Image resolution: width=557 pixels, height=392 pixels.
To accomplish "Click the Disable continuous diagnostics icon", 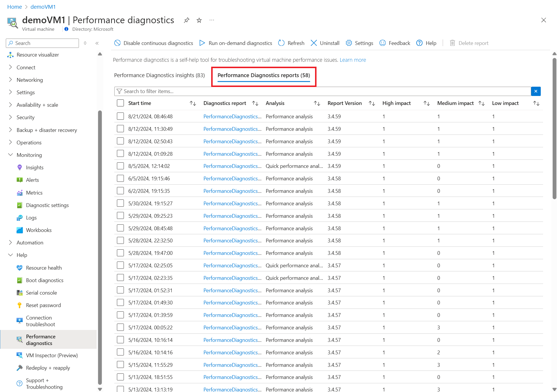I will tap(117, 43).
